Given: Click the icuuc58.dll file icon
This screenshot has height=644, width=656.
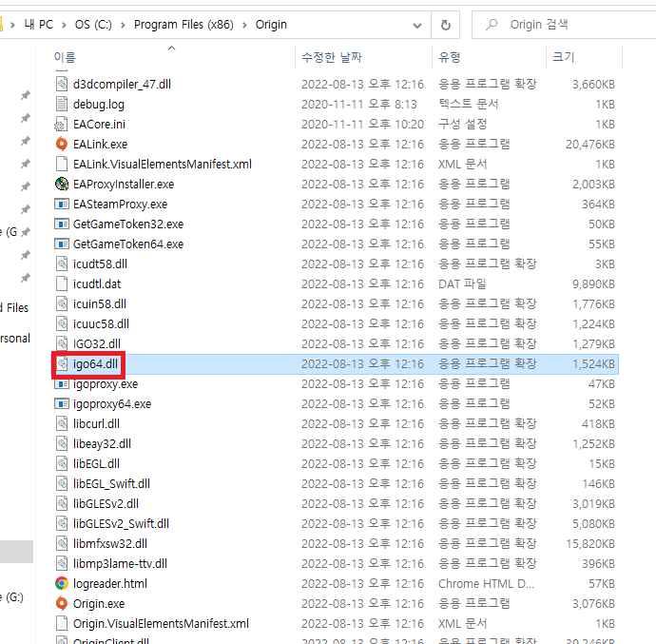Looking at the screenshot, I should [62, 324].
